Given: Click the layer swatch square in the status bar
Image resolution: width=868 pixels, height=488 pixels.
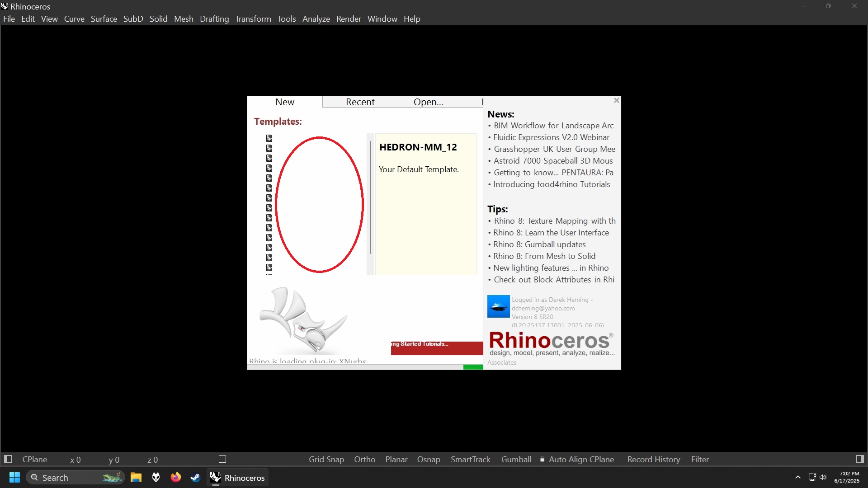Looking at the screenshot, I should pos(222,459).
